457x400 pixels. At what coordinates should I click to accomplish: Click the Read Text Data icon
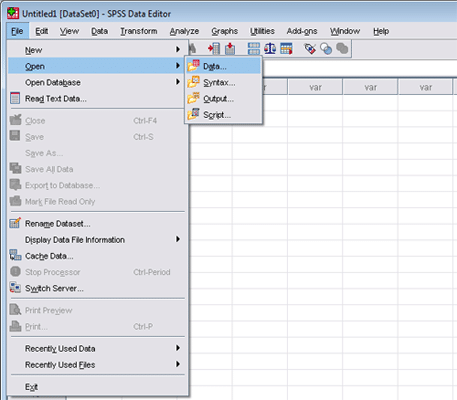click(15, 98)
